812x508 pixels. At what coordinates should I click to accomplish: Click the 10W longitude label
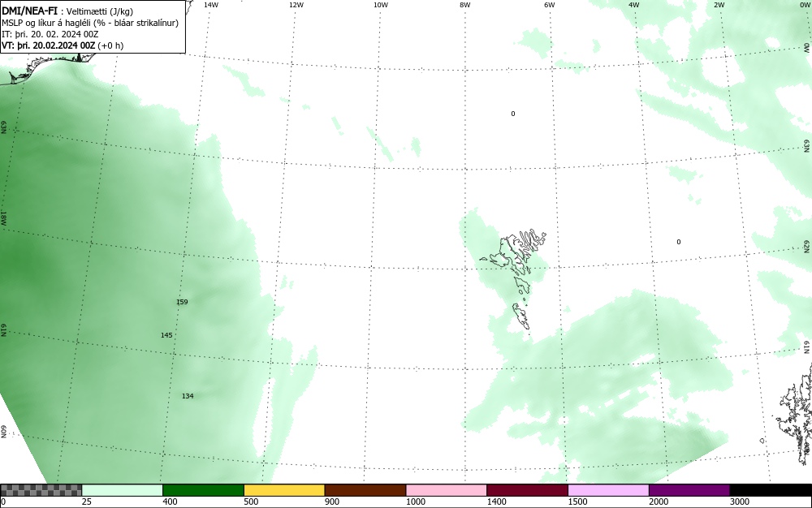tap(381, 5)
